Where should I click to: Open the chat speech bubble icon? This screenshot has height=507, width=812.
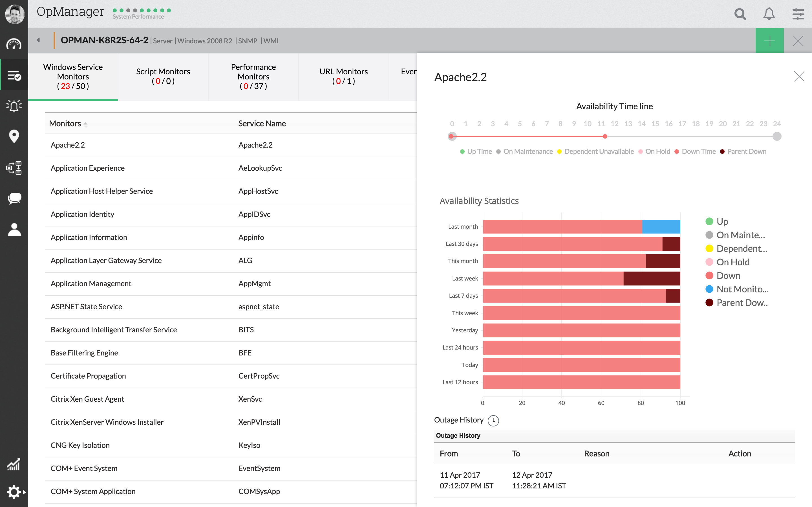(14, 199)
